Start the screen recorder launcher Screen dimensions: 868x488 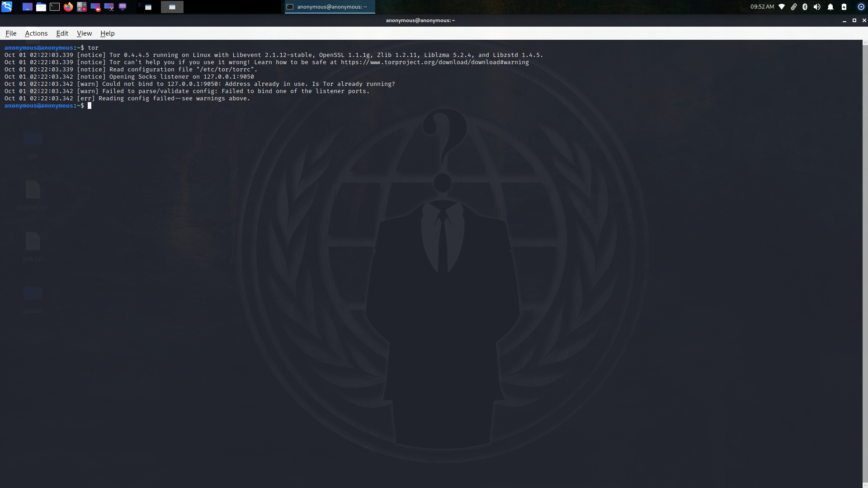[x=95, y=7]
